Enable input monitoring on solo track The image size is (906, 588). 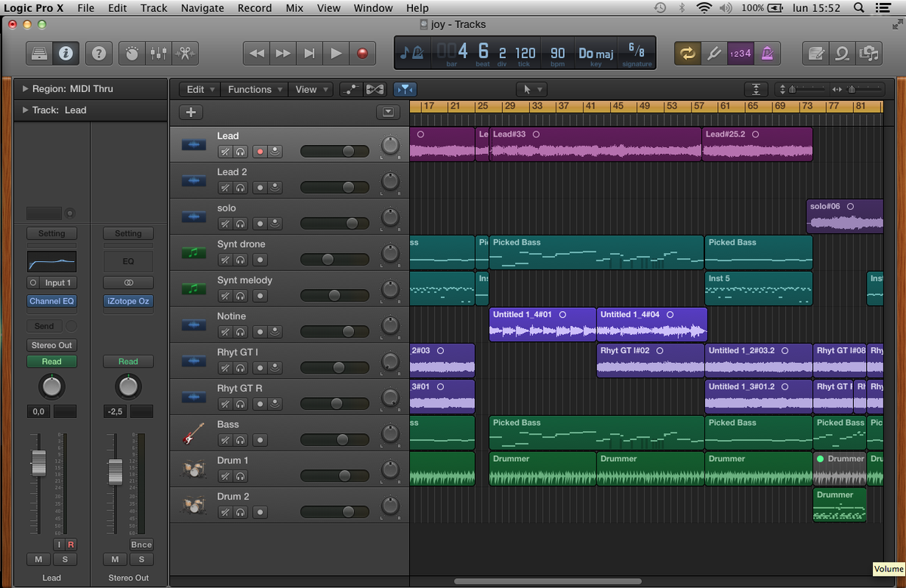[x=275, y=223]
